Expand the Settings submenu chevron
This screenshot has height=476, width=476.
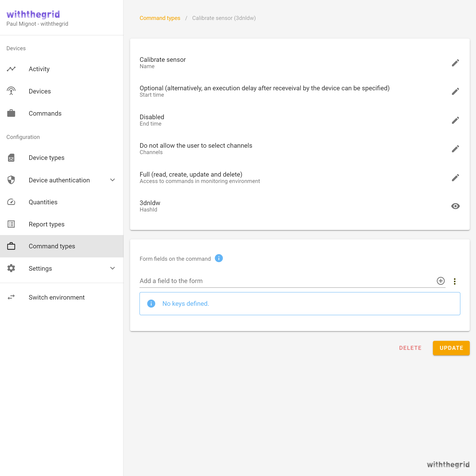(113, 268)
